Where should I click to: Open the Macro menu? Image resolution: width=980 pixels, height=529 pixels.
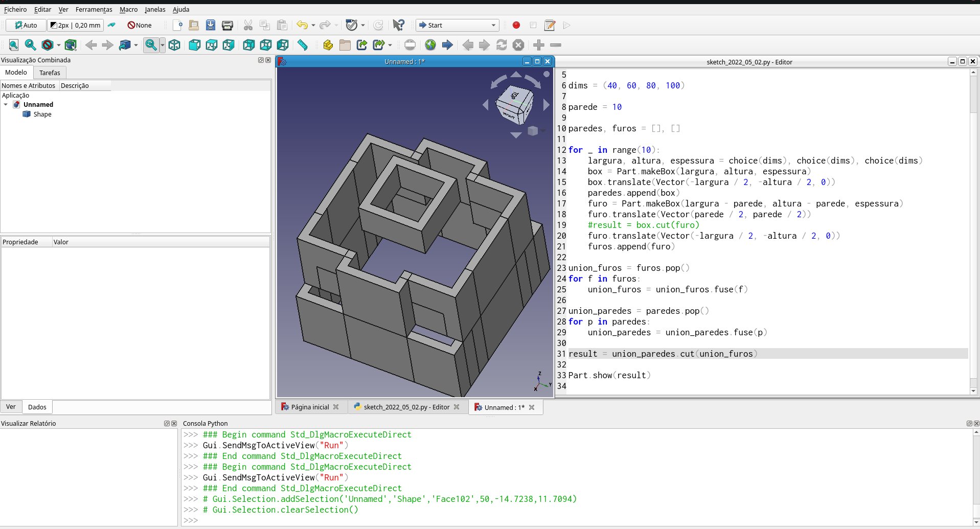tap(128, 9)
